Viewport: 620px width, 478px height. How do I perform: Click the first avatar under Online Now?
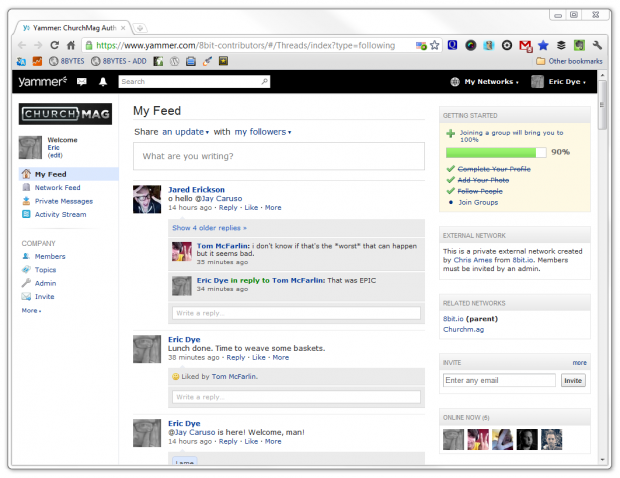(x=453, y=439)
